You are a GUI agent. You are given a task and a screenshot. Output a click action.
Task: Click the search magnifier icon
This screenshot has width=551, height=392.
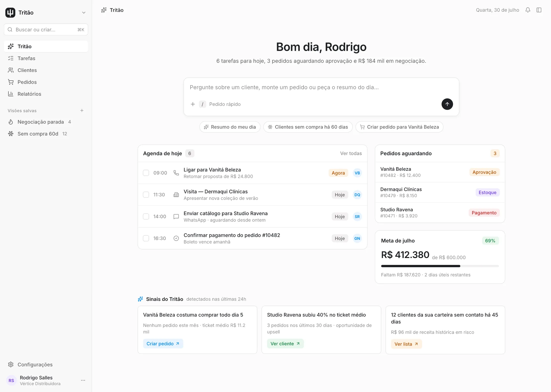(x=10, y=30)
